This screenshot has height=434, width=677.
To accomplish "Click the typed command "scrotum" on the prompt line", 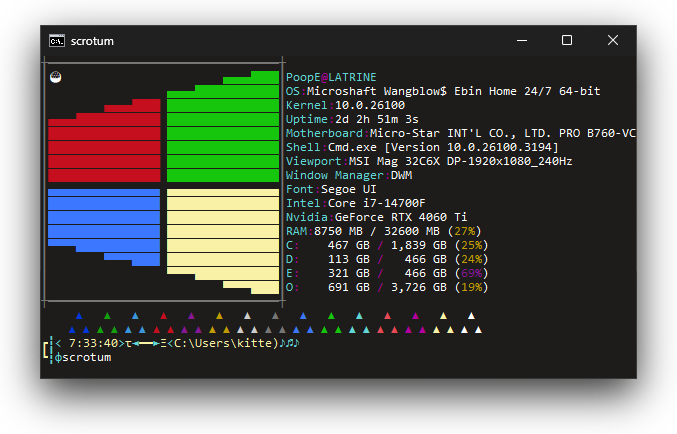I will (87, 357).
